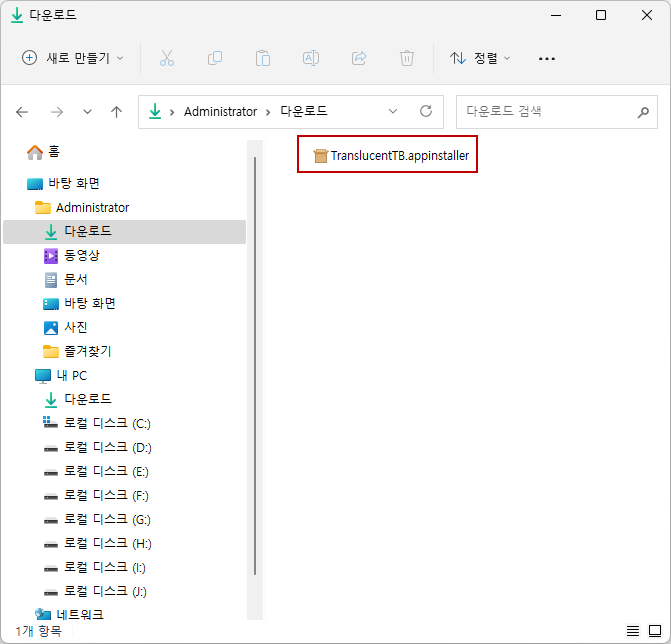Open 로컬 디스크 (F:) drive
The image size is (671, 644).
coord(96,496)
